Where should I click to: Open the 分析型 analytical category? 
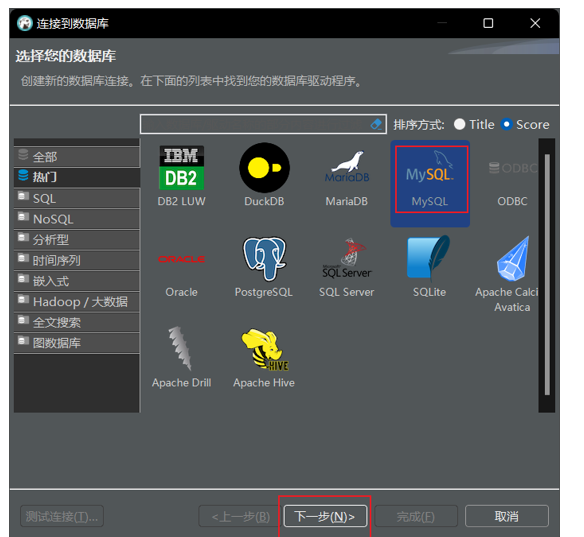click(x=77, y=239)
